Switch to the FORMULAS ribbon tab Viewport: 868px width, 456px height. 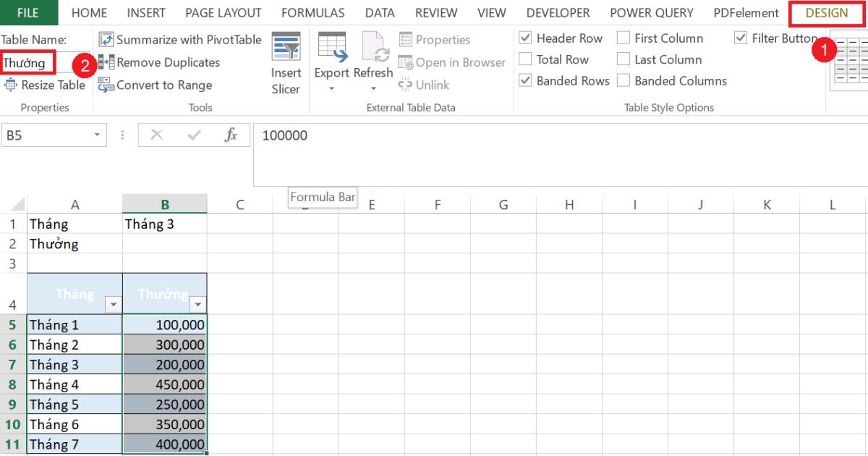click(312, 12)
